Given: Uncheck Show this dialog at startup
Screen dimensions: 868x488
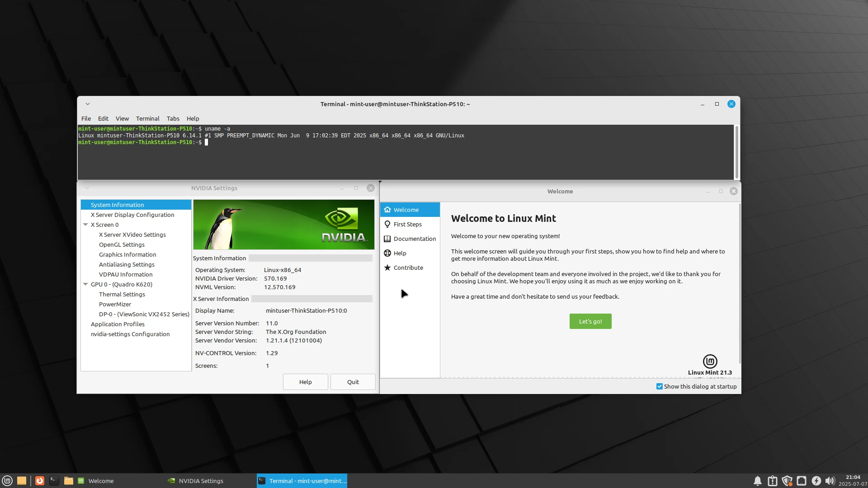Looking at the screenshot, I should [x=660, y=386].
